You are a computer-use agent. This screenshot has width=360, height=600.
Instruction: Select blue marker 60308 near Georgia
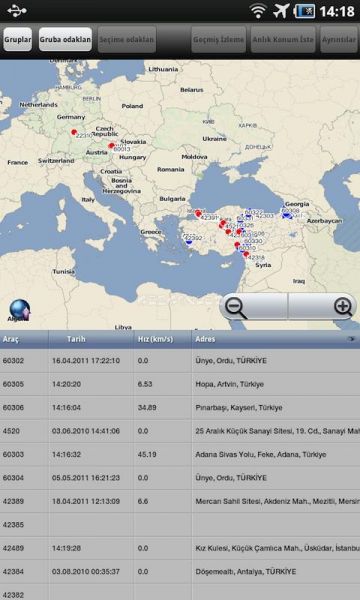(287, 216)
